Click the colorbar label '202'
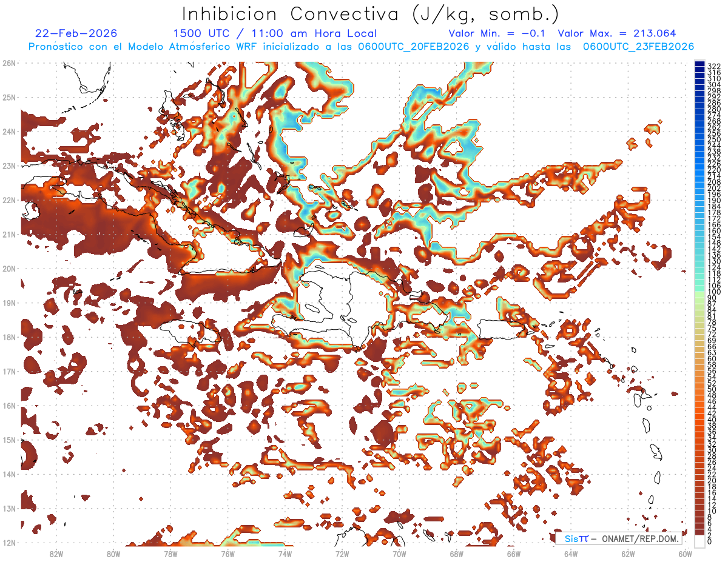Image resolution: width=728 pixels, height=562 pixels. (x=713, y=188)
